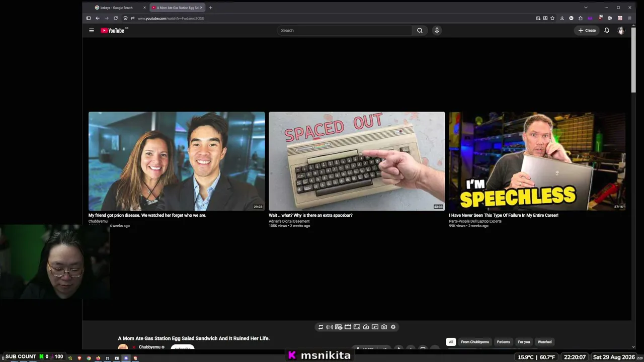This screenshot has width=644, height=362.
Task: Open the account avatar menu
Action: click(621, 31)
